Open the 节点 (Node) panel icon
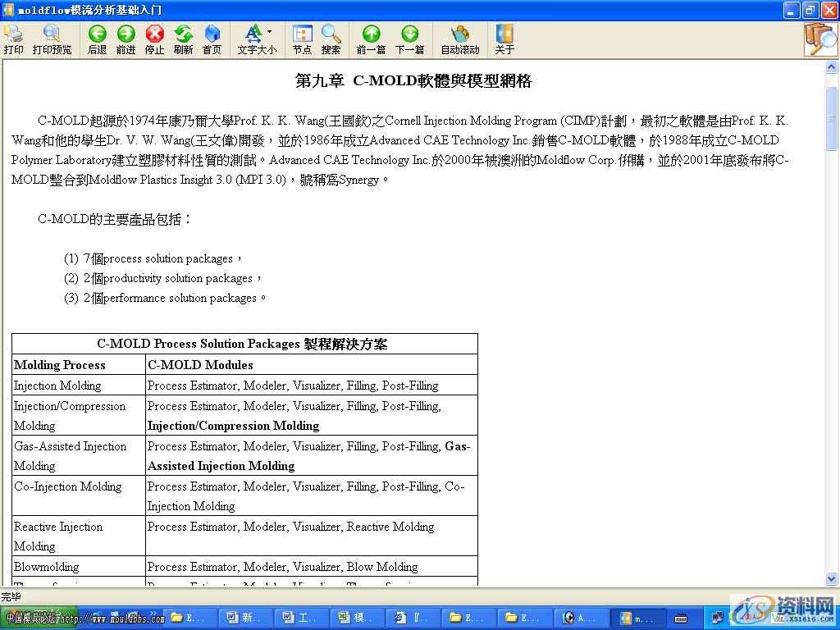The height and width of the screenshot is (630, 840). 302,37
